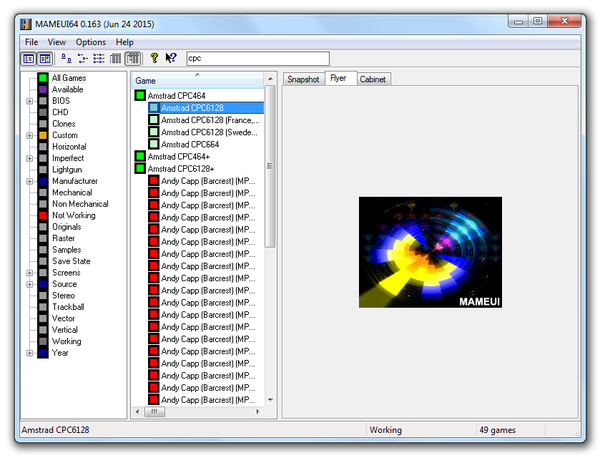Expand the Manufacturer tree node
The image size is (600, 458).
click(29, 181)
